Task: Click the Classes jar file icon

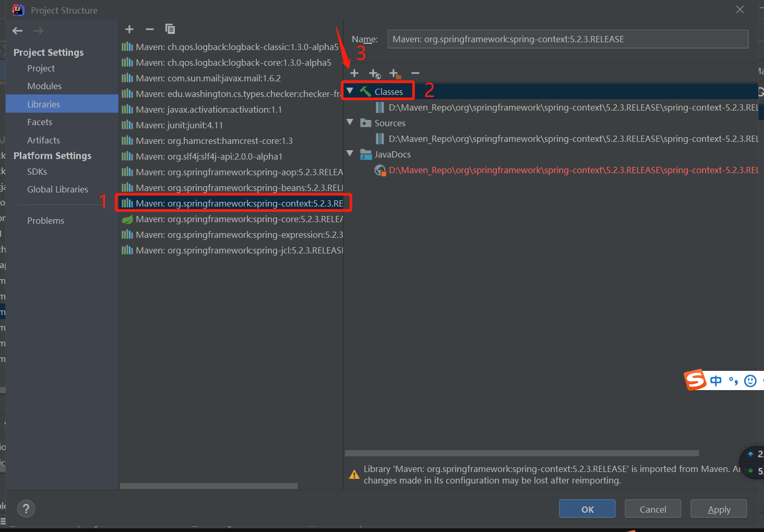Action: click(380, 107)
